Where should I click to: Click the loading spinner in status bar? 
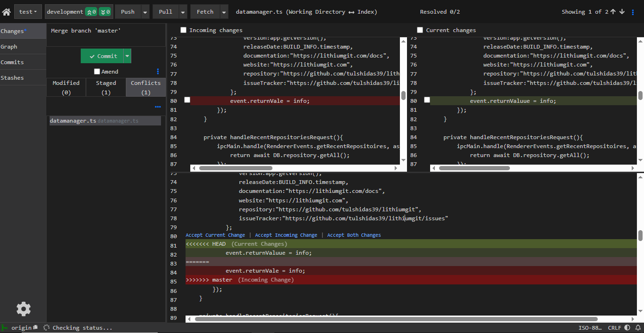coord(46,327)
